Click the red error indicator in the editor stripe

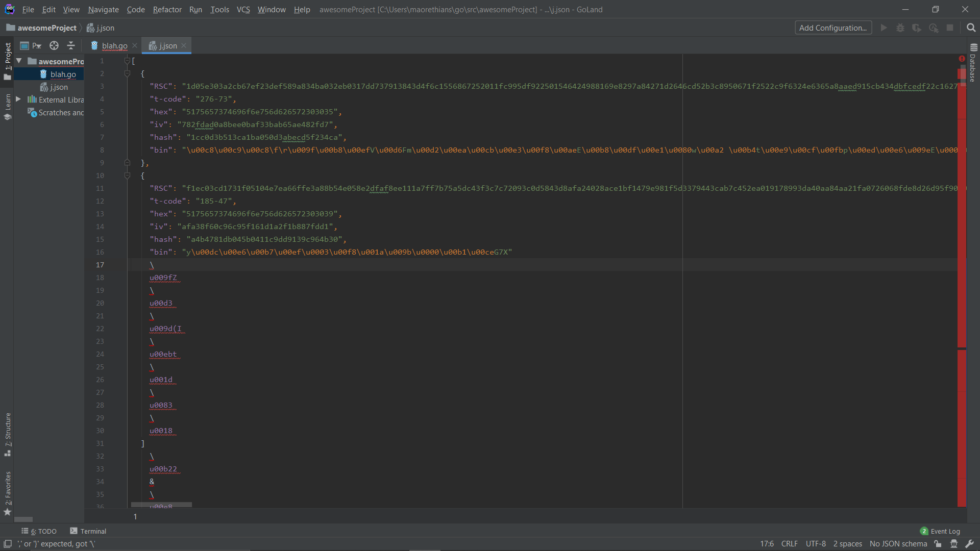962,59
